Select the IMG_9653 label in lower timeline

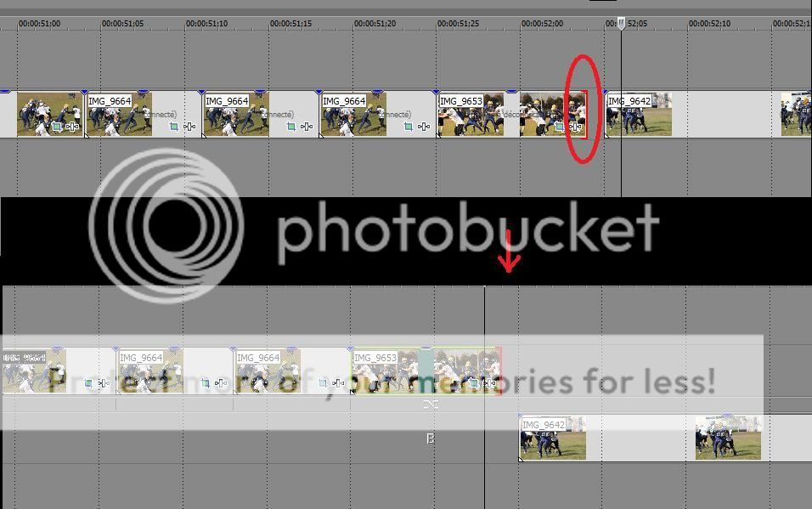(375, 358)
